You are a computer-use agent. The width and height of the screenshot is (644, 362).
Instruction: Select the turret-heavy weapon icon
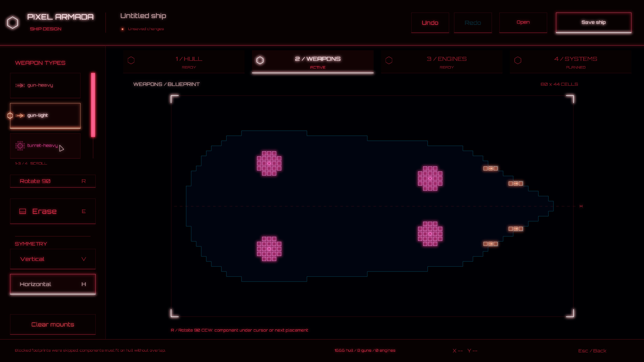[x=20, y=146]
